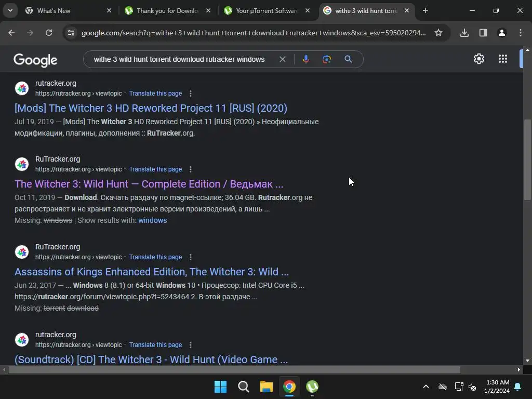The image size is (532, 399).
Task: Switch to Your µTorrent Software tab
Action: (x=267, y=11)
